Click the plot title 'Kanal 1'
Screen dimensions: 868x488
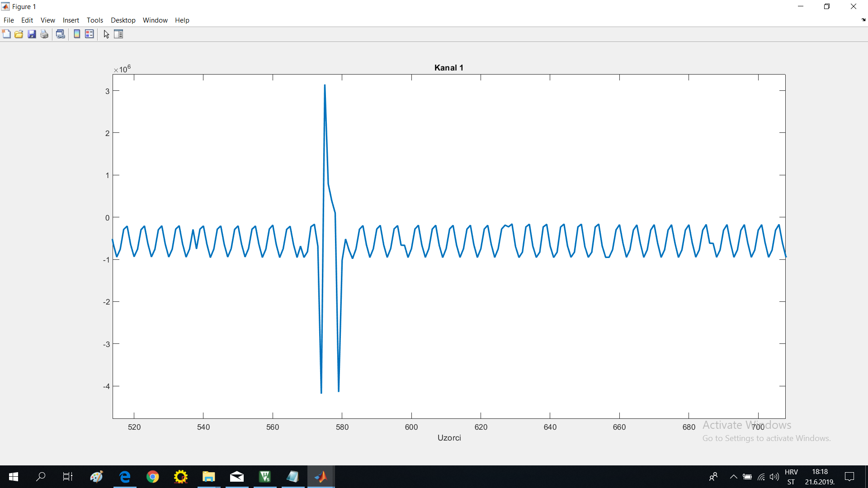click(x=448, y=68)
